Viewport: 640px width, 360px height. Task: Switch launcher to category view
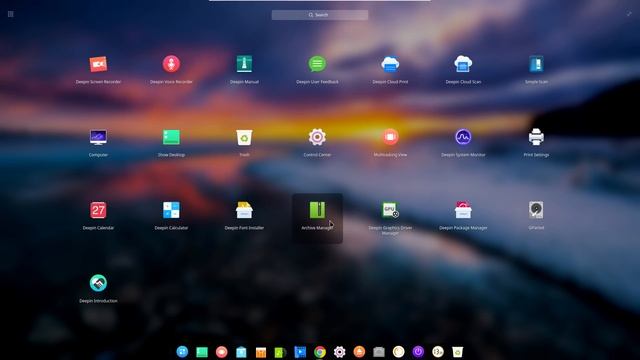click(11, 14)
